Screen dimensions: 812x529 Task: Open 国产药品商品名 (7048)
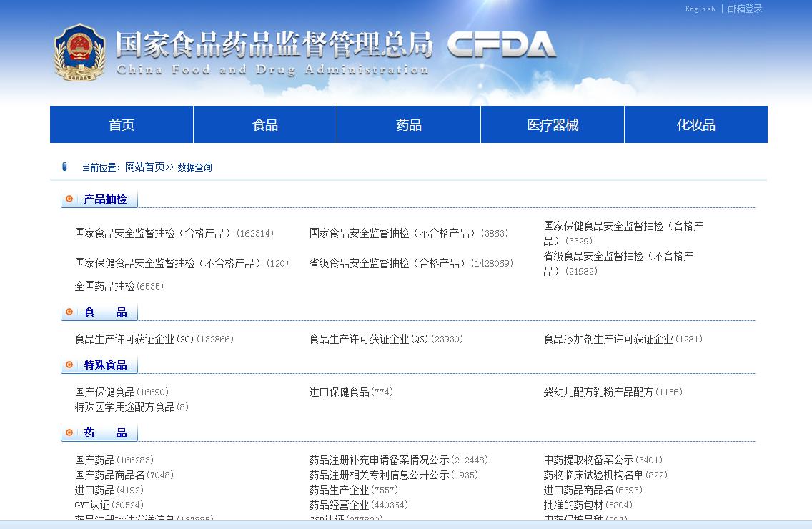(124, 475)
